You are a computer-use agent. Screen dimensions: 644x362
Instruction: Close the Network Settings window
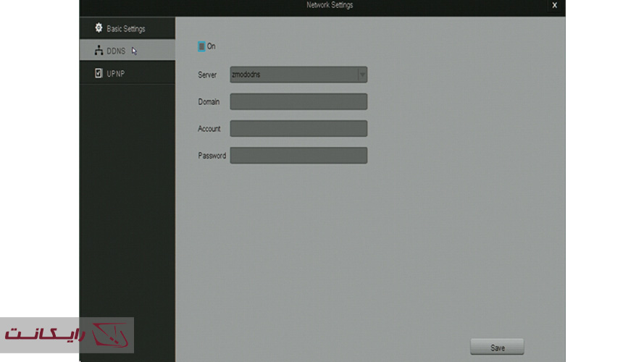pos(554,6)
